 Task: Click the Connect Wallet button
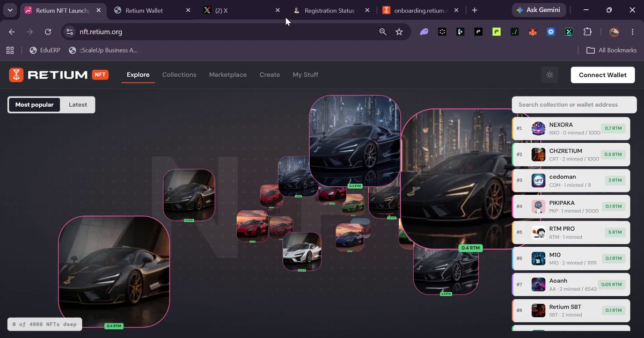click(x=603, y=75)
